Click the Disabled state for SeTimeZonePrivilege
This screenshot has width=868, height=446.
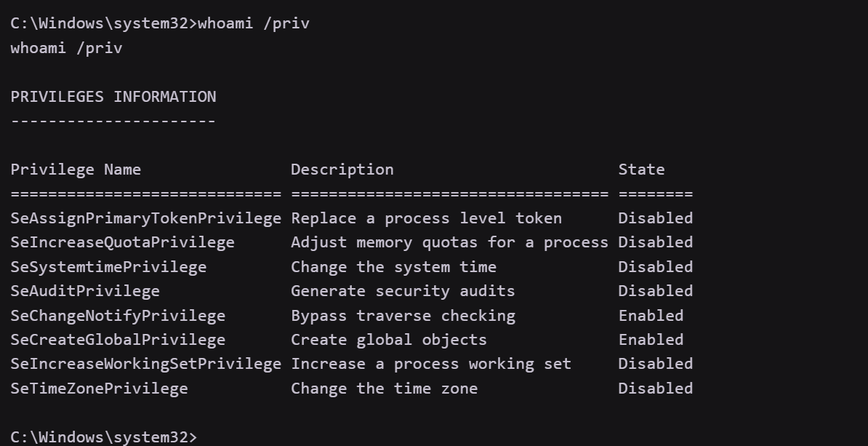655,389
